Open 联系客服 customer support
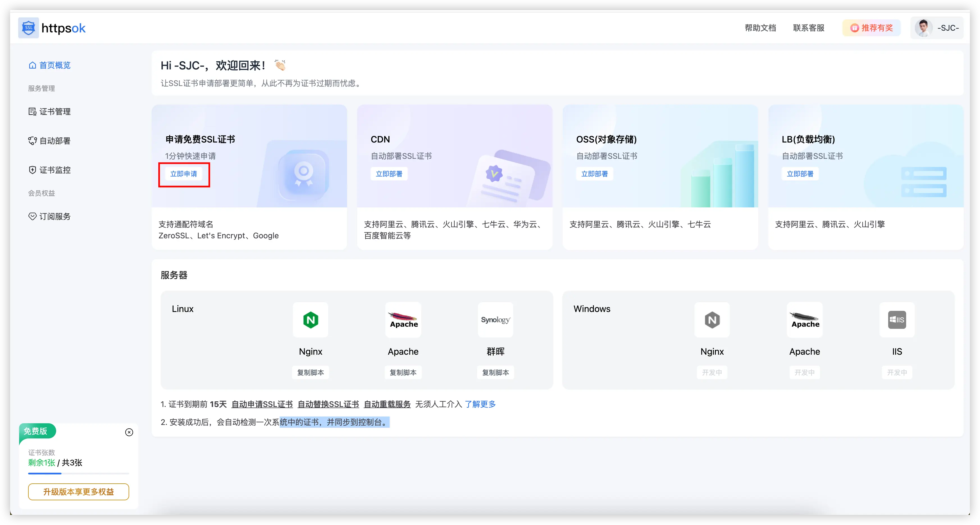 click(808, 28)
